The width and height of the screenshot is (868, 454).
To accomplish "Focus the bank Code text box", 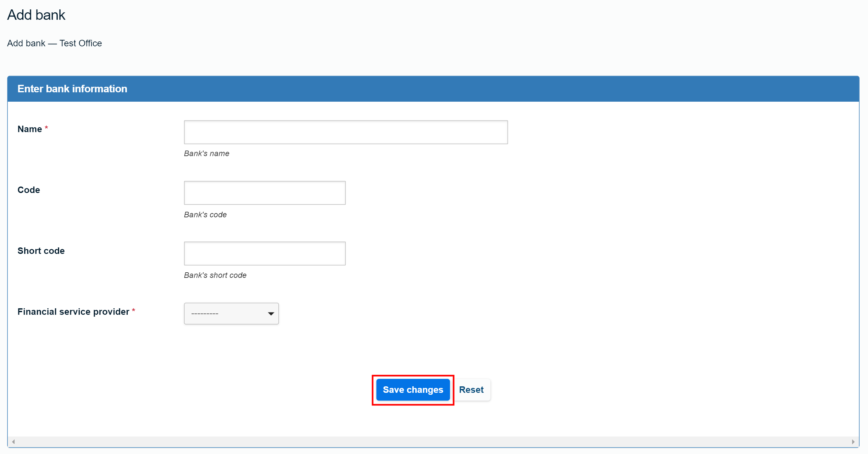I will [264, 193].
